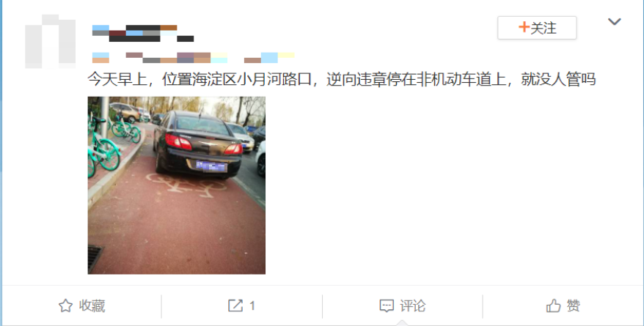Expand the post options chevron
Screen dimensions: 644x326
[x=615, y=21]
